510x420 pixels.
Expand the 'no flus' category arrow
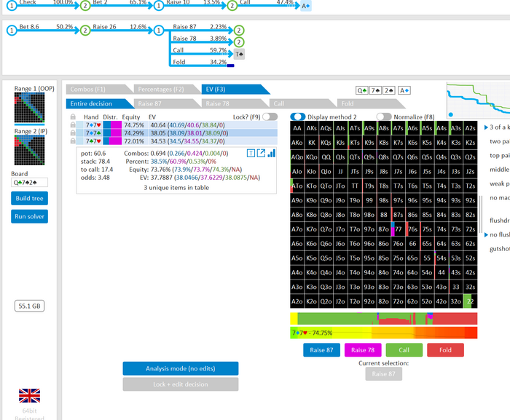point(486,234)
